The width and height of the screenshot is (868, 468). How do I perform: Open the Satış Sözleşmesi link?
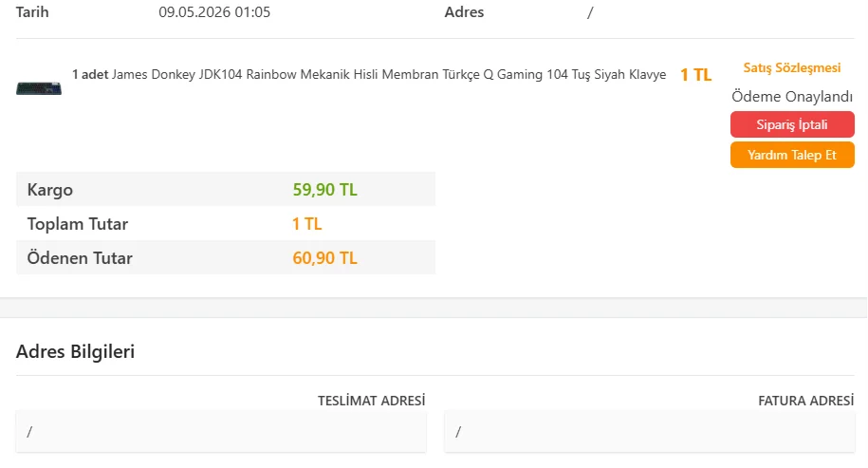point(791,67)
